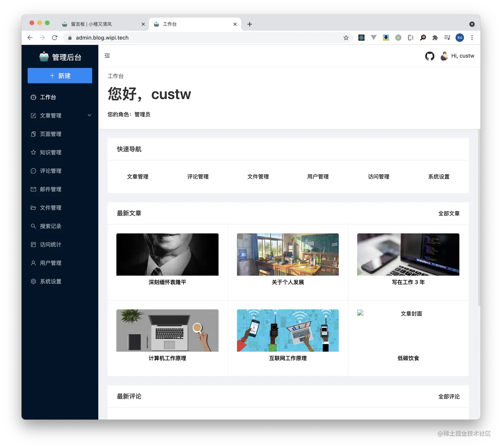This screenshot has height=448, width=502.
Task: Open the 文件管理 folder icon
Action: (x=33, y=207)
